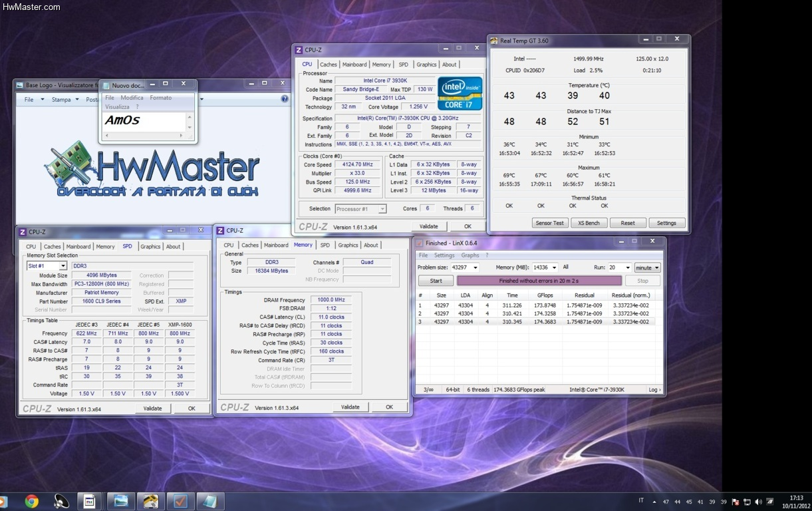
Task: Open Windows Media Player taskbar icon
Action: (2, 501)
